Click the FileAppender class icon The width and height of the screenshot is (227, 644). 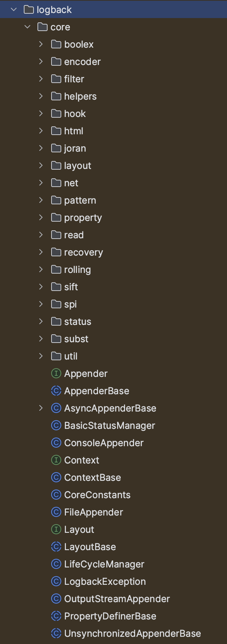[x=56, y=512]
